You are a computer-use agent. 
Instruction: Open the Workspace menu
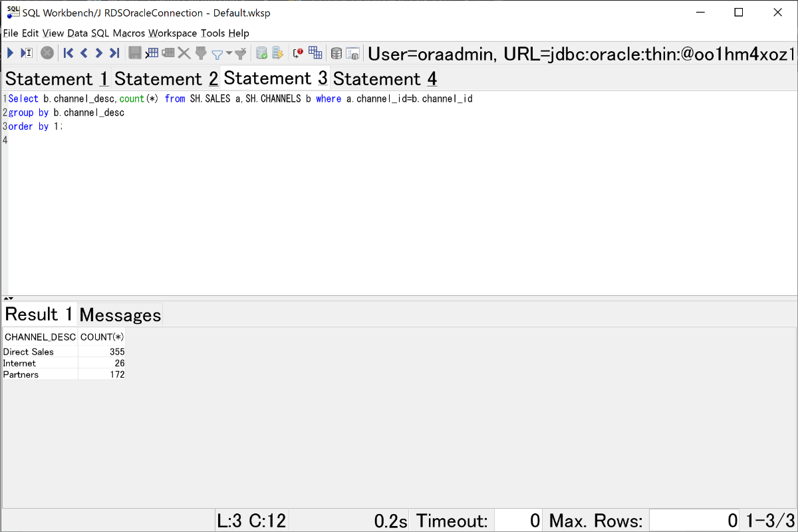pyautogui.click(x=173, y=33)
